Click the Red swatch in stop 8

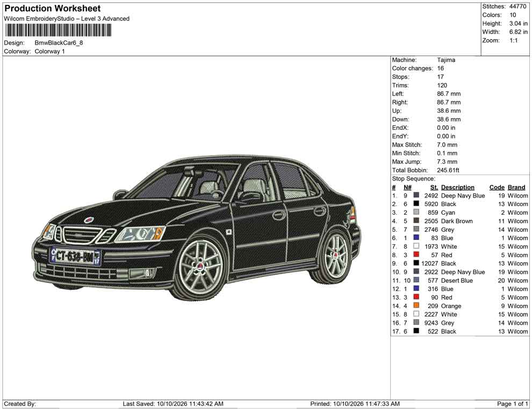(416, 254)
